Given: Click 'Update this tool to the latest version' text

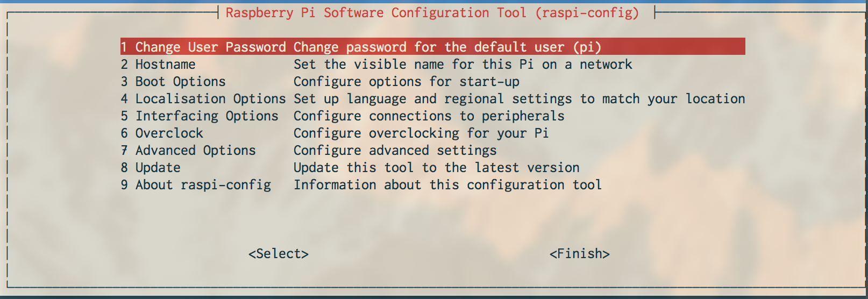Looking at the screenshot, I should tap(436, 168).
